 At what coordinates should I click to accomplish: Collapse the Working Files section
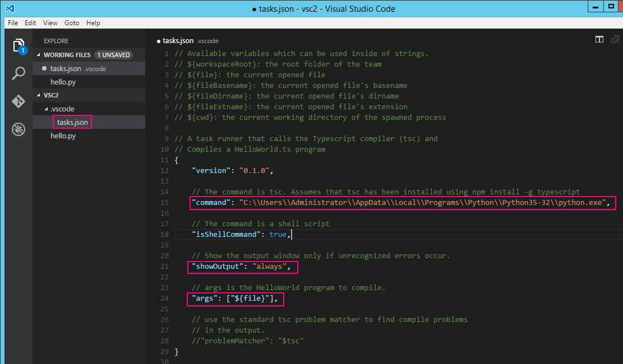point(39,55)
